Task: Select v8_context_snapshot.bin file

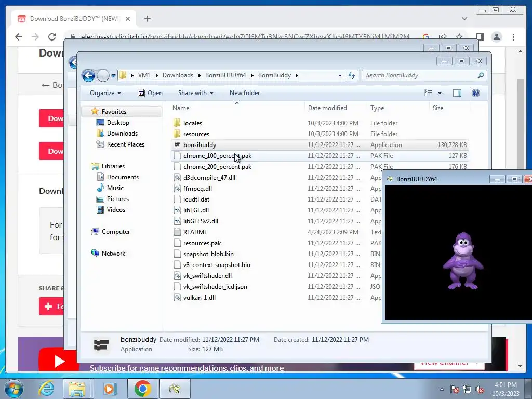Action: [217, 264]
